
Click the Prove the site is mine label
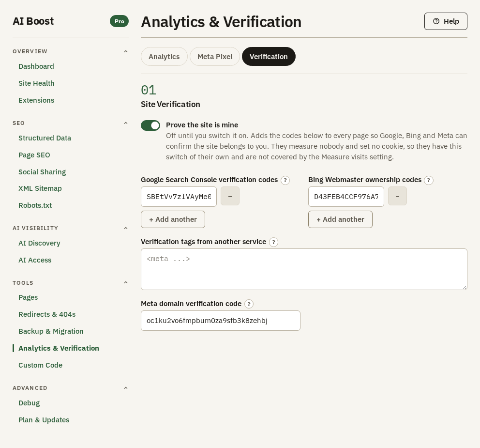(202, 125)
